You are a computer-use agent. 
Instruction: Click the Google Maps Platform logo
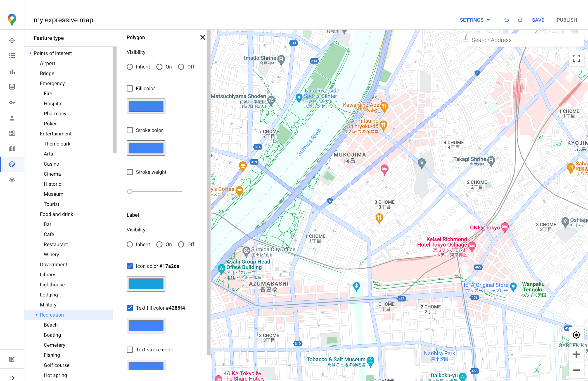point(12,20)
